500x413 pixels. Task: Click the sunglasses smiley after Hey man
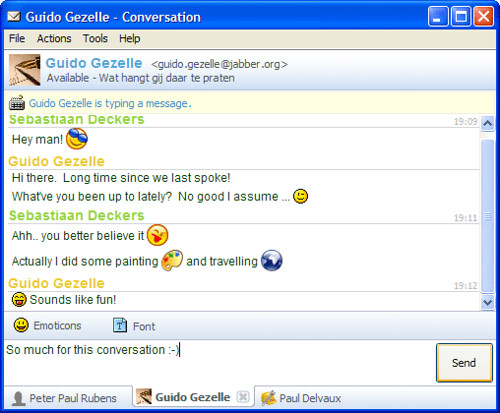coord(77,139)
